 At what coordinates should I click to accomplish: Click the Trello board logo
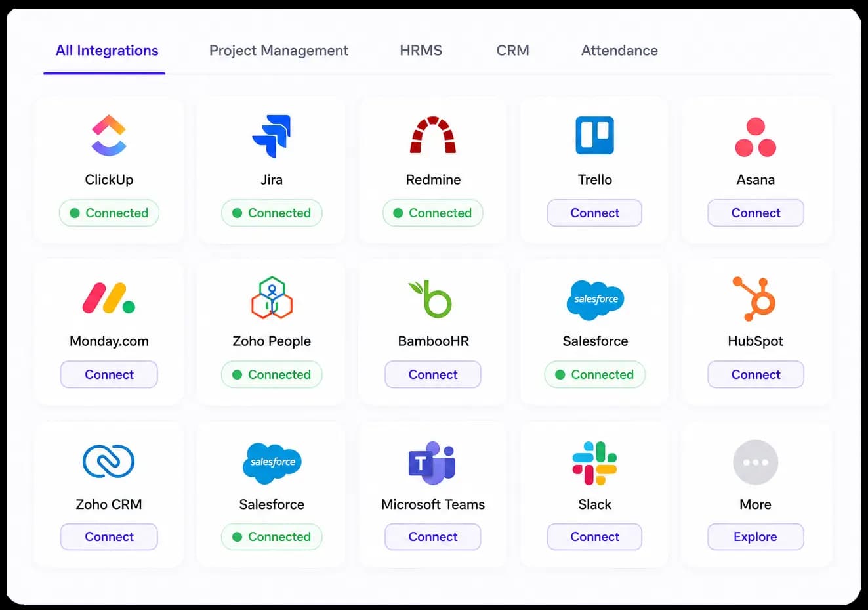pos(594,135)
